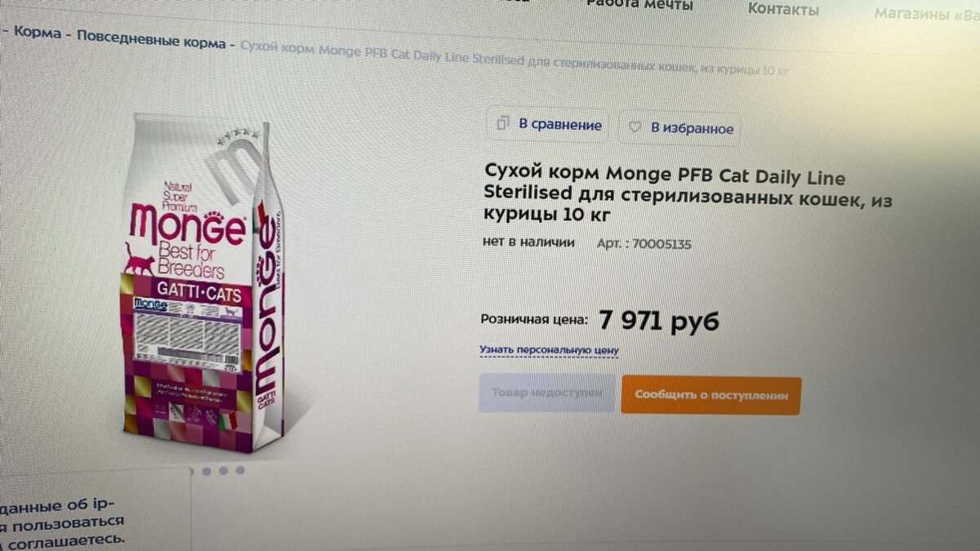Go to the «Повседневные корма» breadcrumb
Viewport: 980px width, 551px height.
[151, 41]
